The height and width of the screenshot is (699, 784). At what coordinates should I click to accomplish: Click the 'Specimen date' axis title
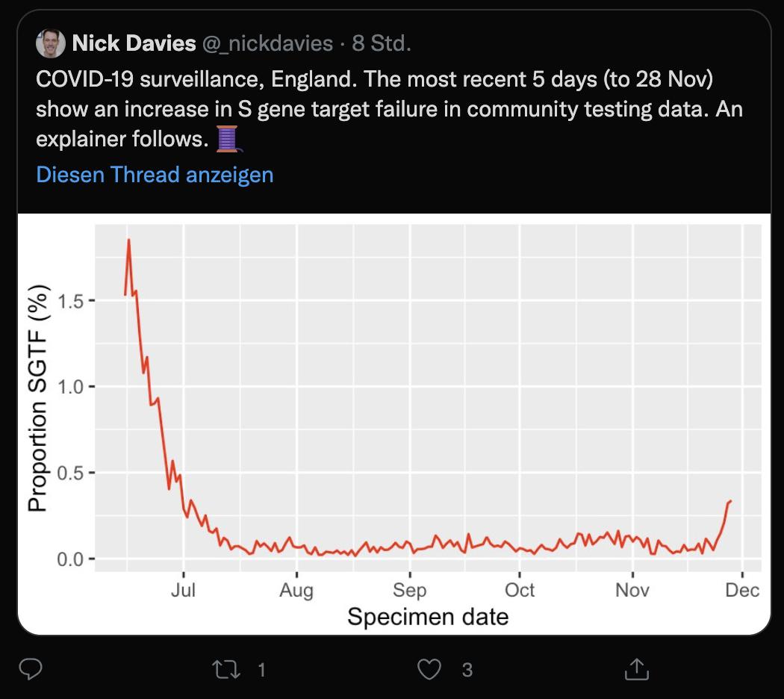click(428, 617)
